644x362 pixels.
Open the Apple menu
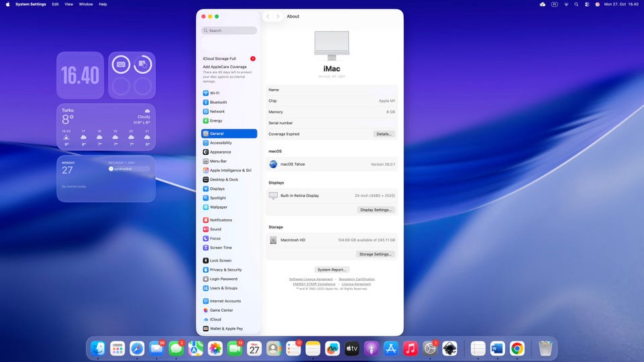click(5, 4)
